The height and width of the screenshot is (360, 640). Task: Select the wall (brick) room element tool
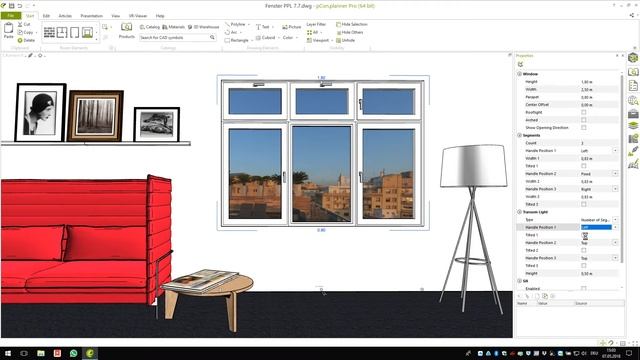tap(49, 32)
